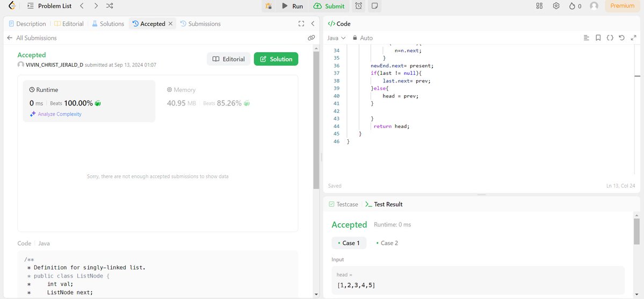Expand code editor fullscreen icon
The height and width of the screenshot is (299, 644).
[633, 38]
